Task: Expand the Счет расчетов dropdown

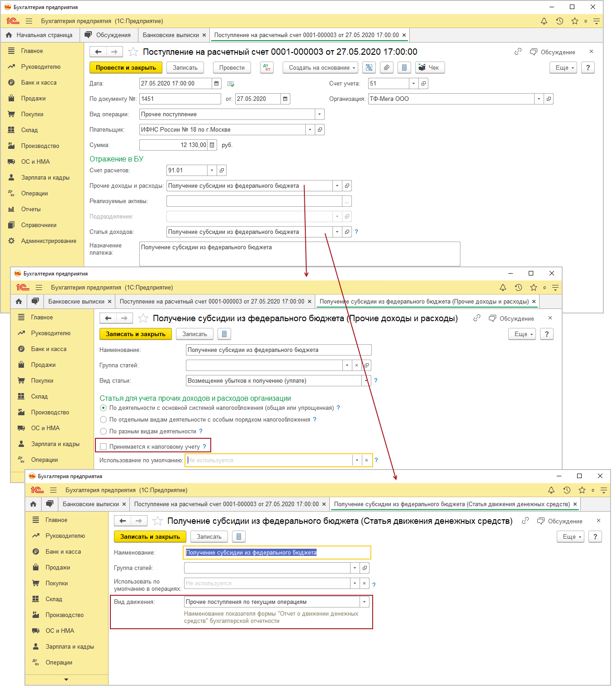Action: click(x=212, y=171)
